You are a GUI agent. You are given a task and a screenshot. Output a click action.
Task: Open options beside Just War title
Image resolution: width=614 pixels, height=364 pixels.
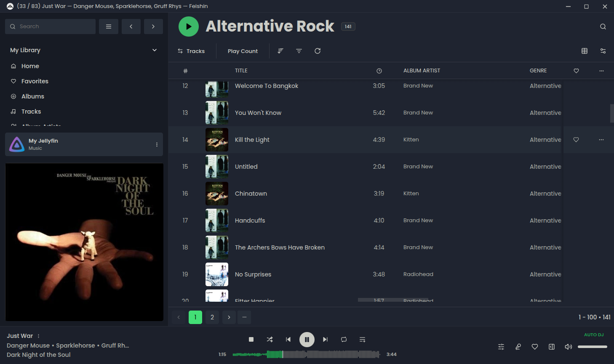(x=38, y=336)
